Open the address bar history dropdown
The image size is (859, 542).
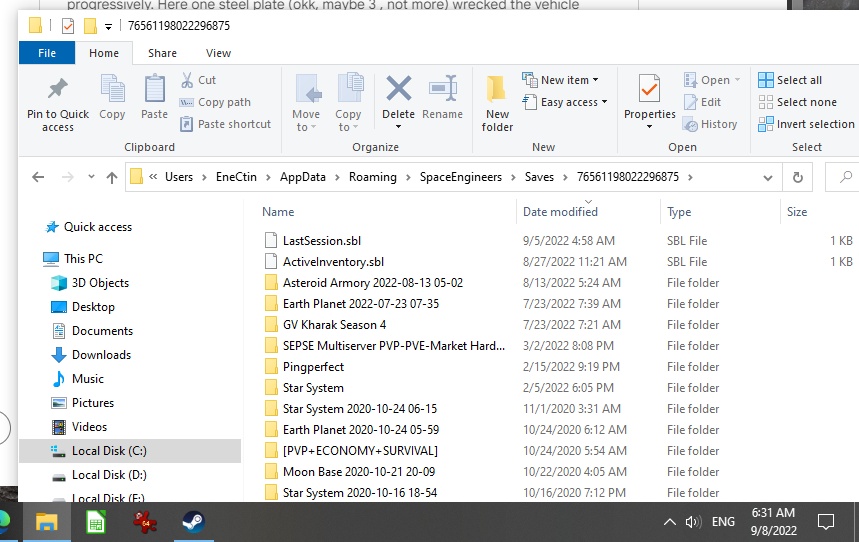coord(768,178)
